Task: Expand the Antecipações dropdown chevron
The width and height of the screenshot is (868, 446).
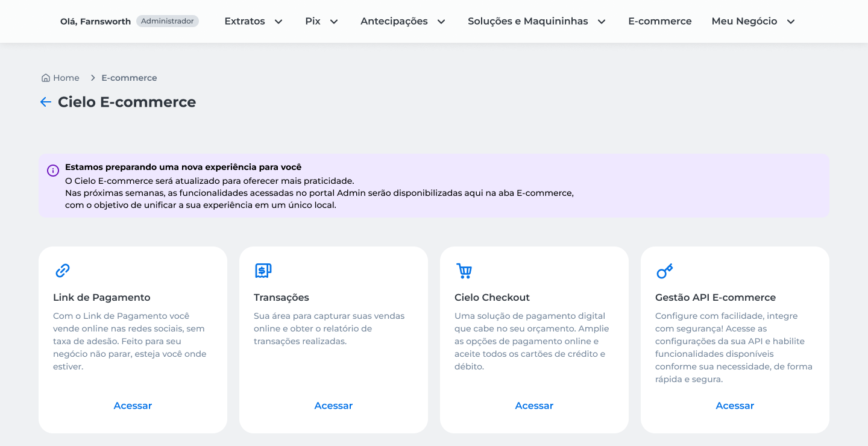Action: click(x=441, y=22)
